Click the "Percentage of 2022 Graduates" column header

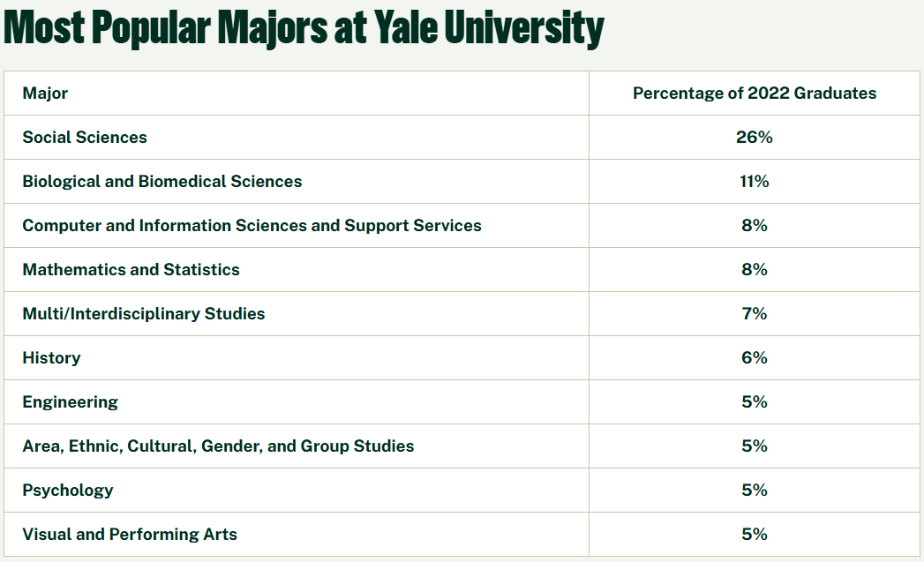click(x=755, y=94)
